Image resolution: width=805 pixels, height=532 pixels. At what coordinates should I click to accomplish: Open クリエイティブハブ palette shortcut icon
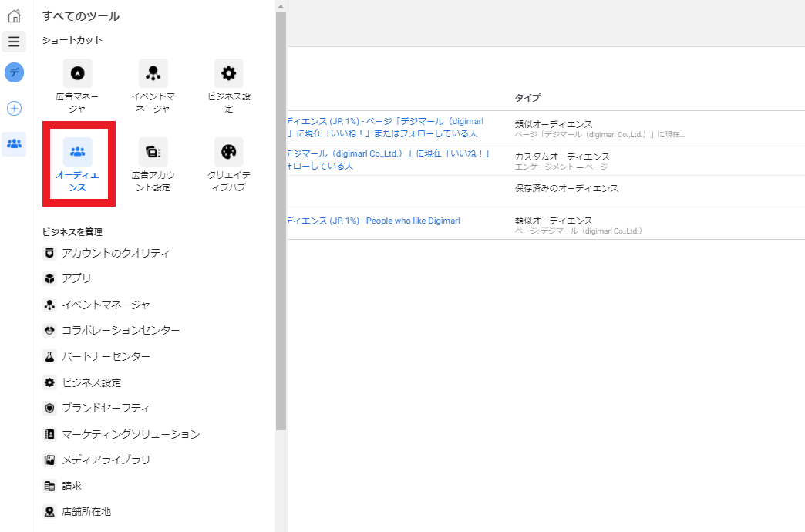pyautogui.click(x=228, y=152)
